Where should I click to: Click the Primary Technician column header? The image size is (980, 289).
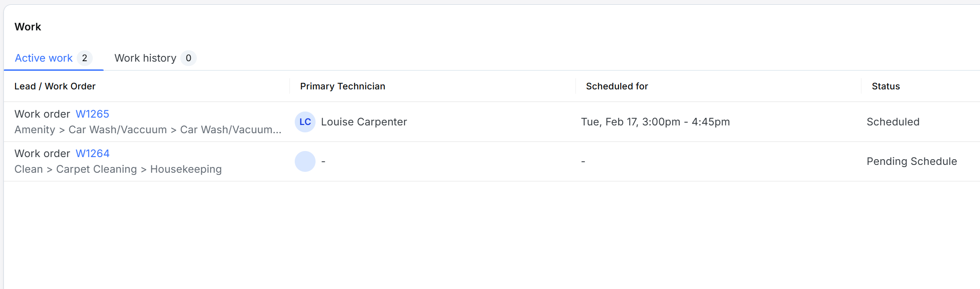click(342, 86)
